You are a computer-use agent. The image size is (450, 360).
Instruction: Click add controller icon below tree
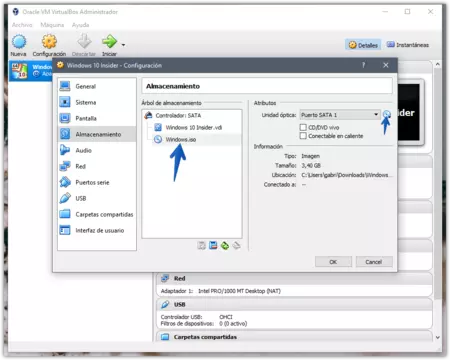coord(201,246)
